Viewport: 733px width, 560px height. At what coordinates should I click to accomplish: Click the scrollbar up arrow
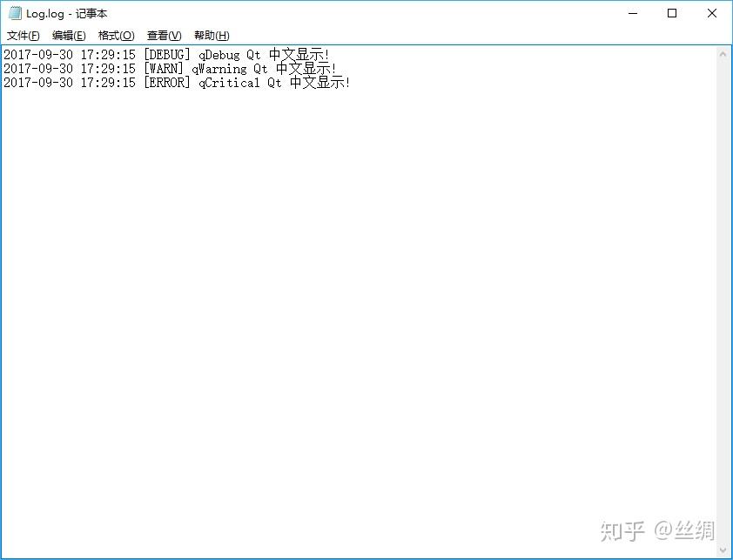coord(724,51)
